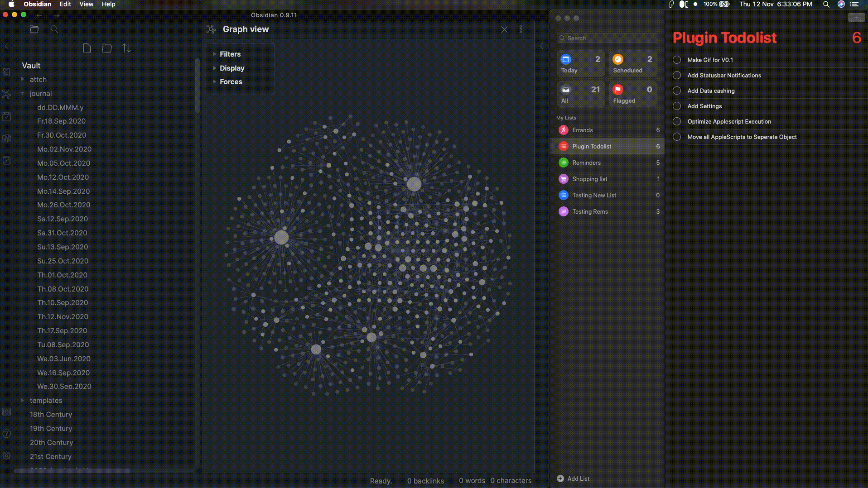Expand the Forces section in graph controls
This screenshot has width=868, height=488.
tap(231, 81)
